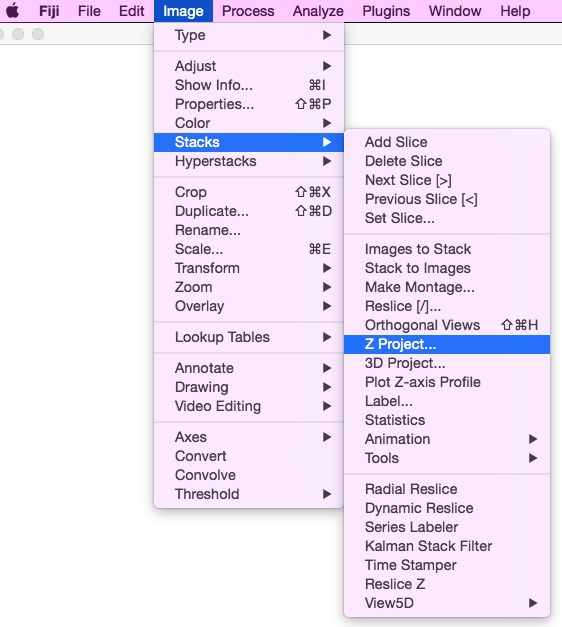Choose Plot Z-axis Profile
This screenshot has width=562, height=627.
(x=447, y=382)
